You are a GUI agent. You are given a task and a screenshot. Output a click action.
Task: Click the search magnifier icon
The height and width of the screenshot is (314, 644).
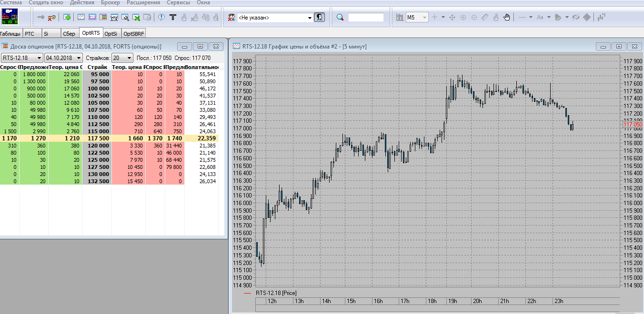click(340, 18)
